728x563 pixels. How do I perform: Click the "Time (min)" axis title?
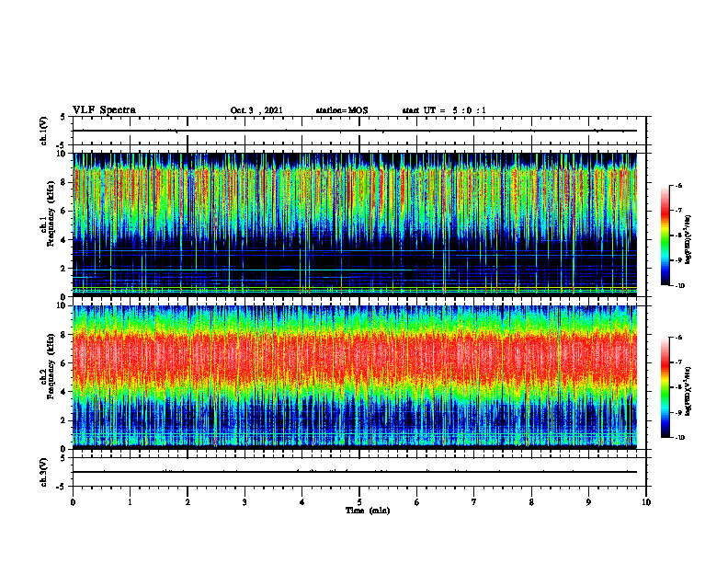(x=368, y=511)
